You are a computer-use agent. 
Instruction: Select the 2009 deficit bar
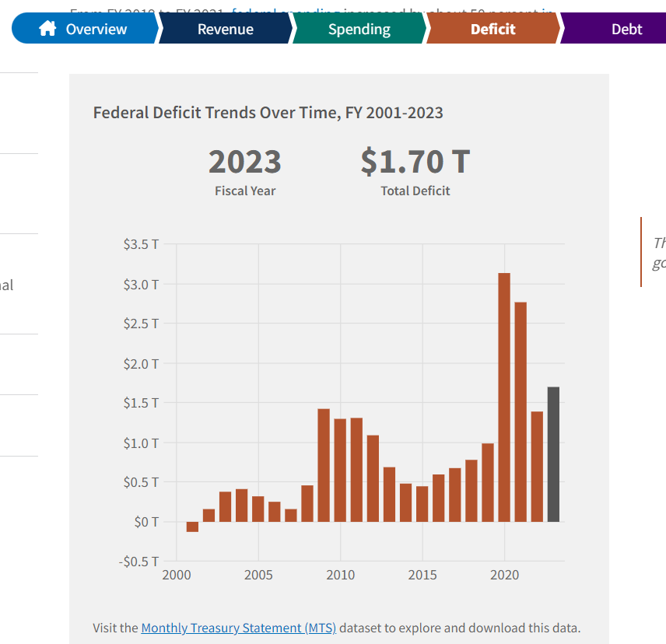324,465
